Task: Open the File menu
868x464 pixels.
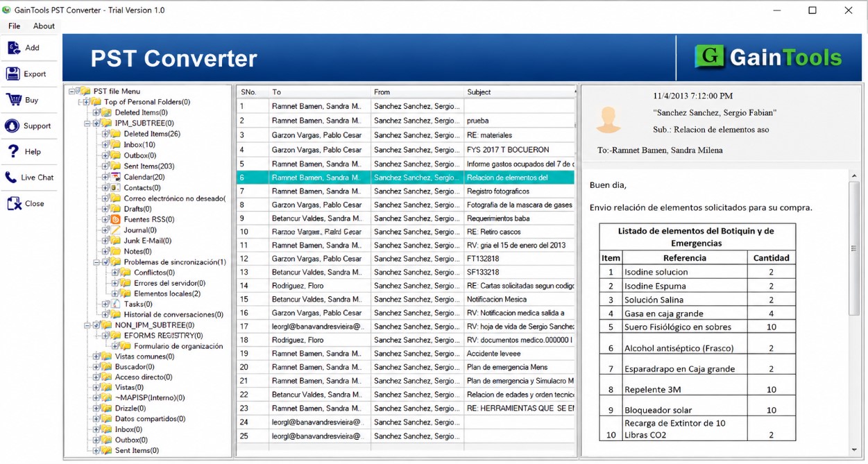Action: (x=14, y=26)
